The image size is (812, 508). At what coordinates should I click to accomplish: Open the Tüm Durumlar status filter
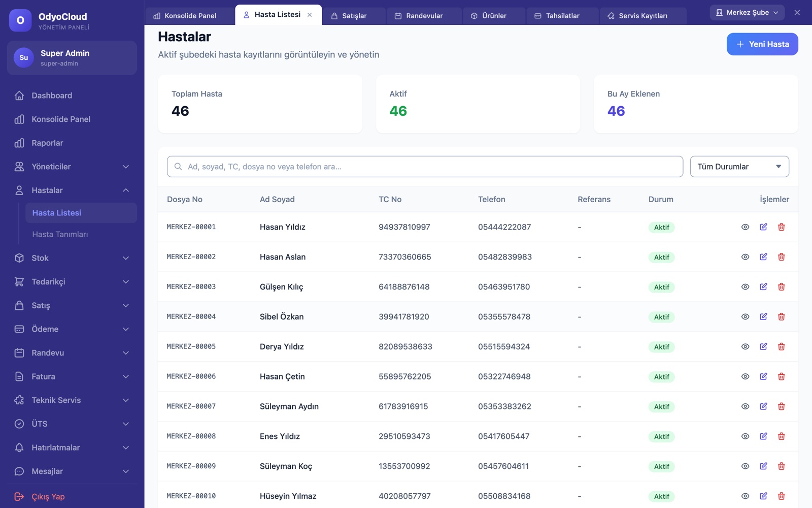tap(739, 167)
